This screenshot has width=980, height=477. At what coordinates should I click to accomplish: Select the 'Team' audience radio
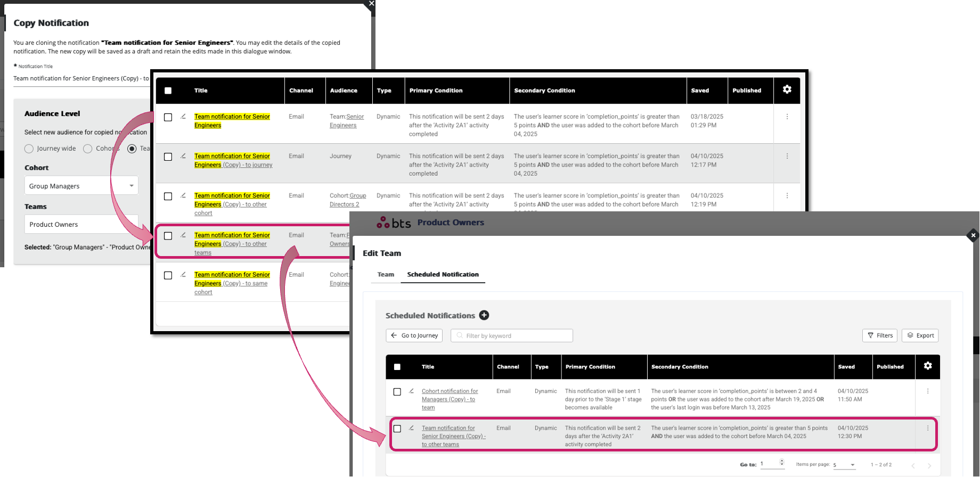[x=132, y=149]
